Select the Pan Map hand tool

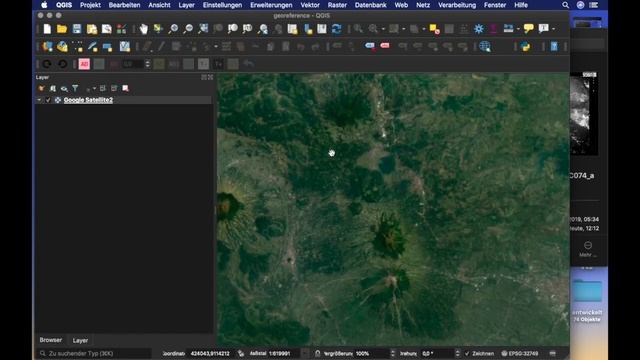143,29
